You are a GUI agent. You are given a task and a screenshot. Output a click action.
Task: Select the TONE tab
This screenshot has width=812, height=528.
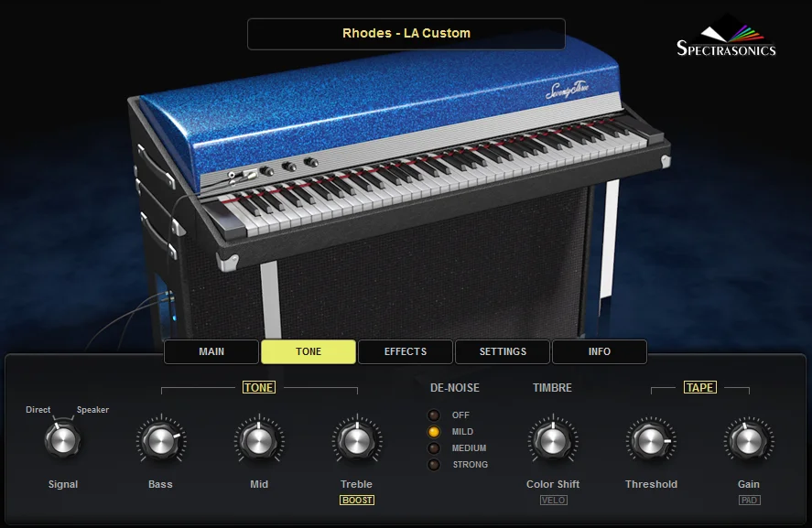pyautogui.click(x=309, y=351)
